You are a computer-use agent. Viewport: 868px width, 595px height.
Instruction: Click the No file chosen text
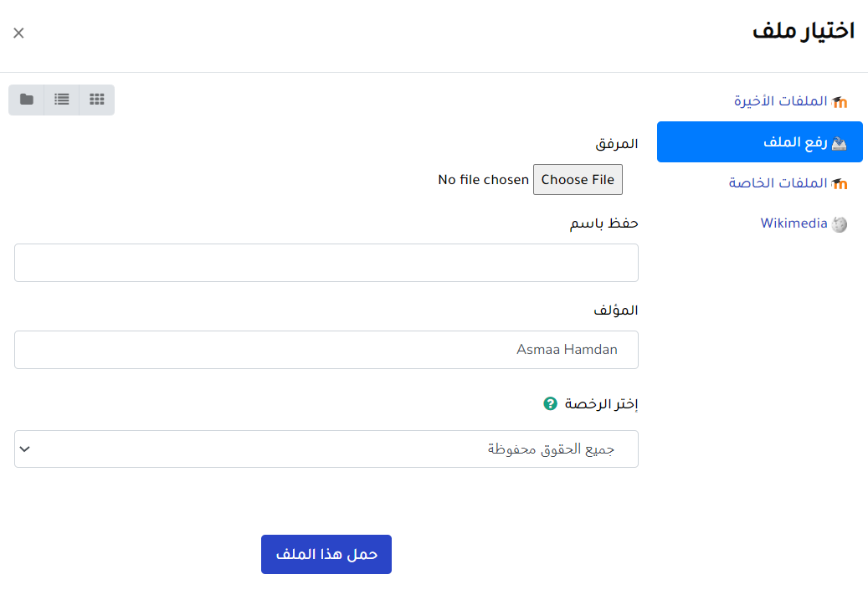pyautogui.click(x=483, y=180)
